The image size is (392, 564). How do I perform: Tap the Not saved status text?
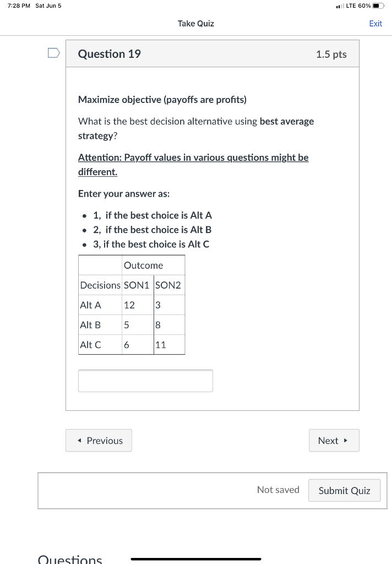click(x=278, y=490)
